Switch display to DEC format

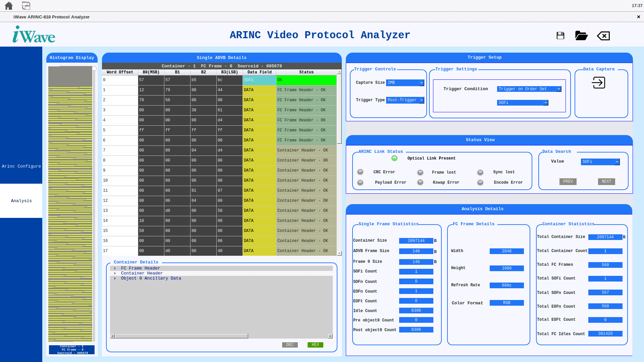point(290,345)
